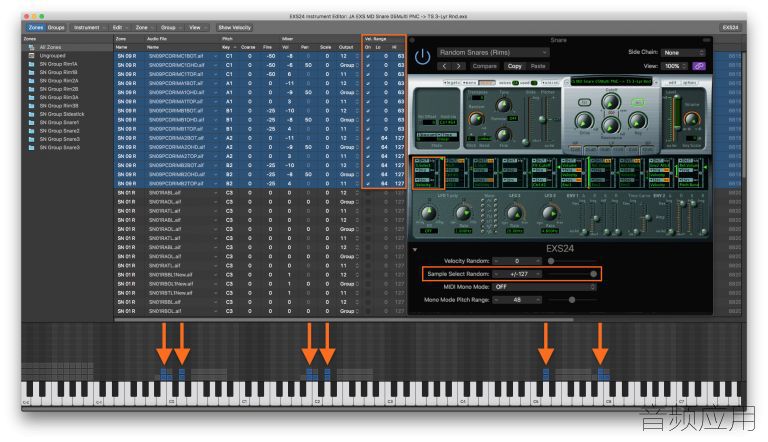Click the LFO 2 Rate knob
Viewport: 768px width, 442px height.
514,213
